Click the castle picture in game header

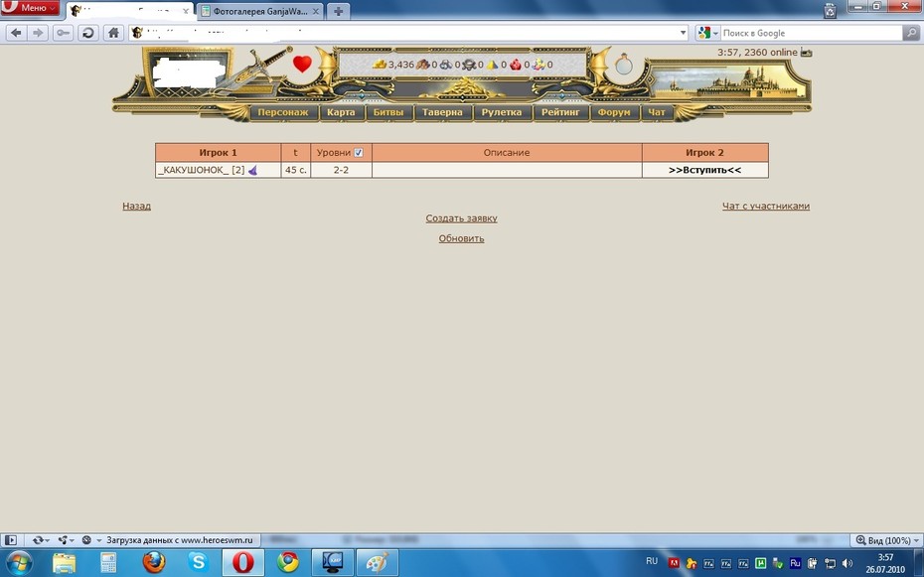coord(727,81)
